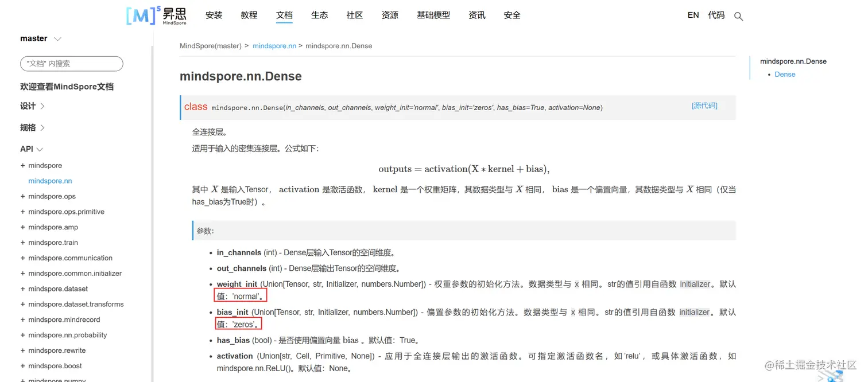Switch language to EN

click(693, 15)
